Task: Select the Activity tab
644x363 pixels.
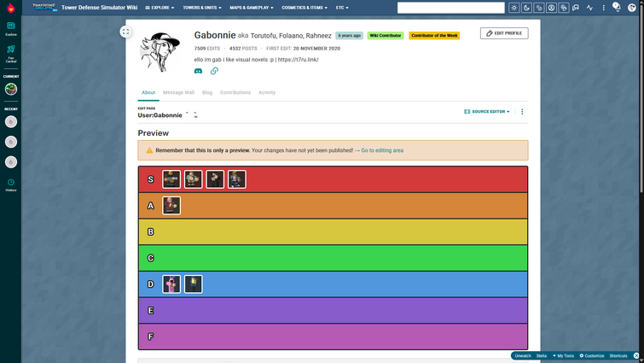Action: point(267,92)
